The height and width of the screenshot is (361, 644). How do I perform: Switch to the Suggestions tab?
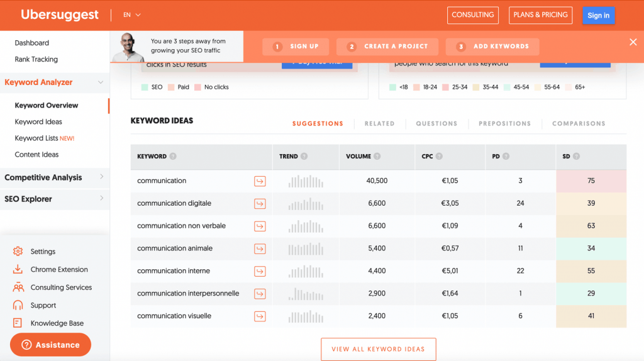318,124
